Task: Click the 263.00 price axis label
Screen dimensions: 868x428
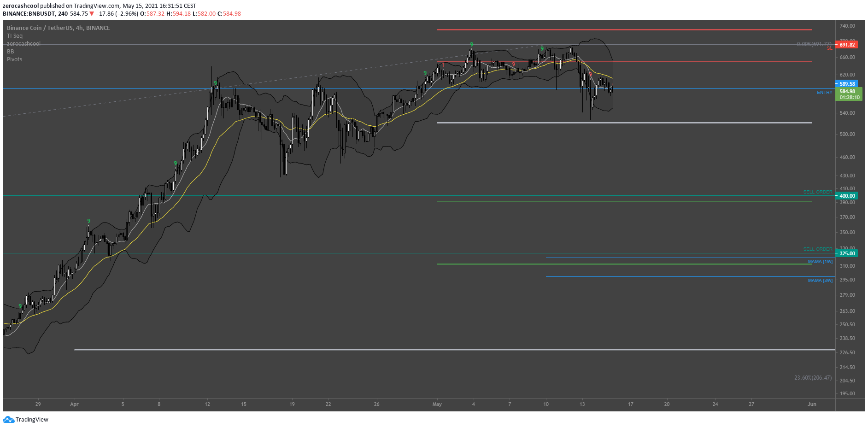Action: 847,311
